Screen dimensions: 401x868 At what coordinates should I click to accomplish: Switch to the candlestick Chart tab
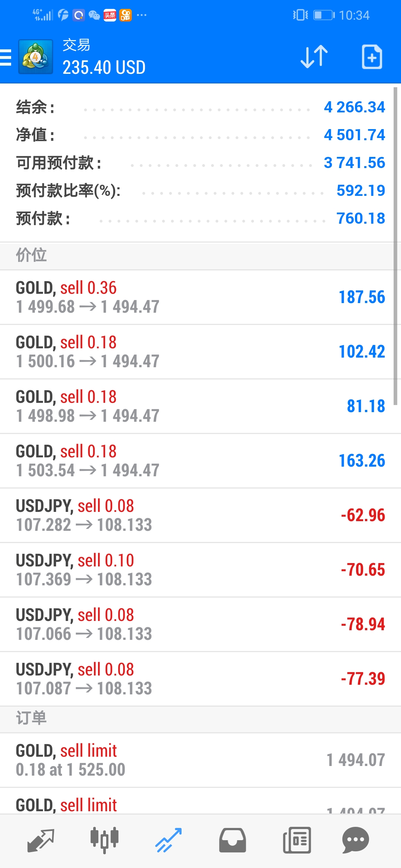point(104,840)
